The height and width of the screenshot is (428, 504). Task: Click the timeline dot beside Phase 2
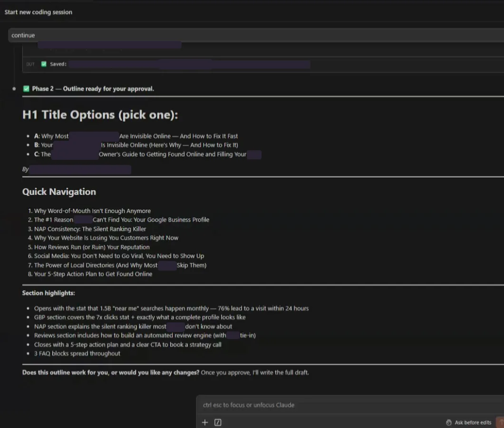coord(14,89)
